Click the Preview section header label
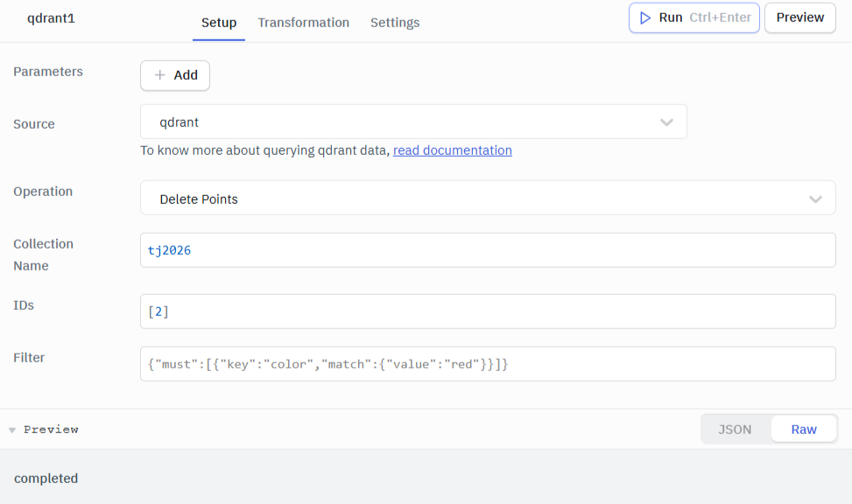 [51, 430]
